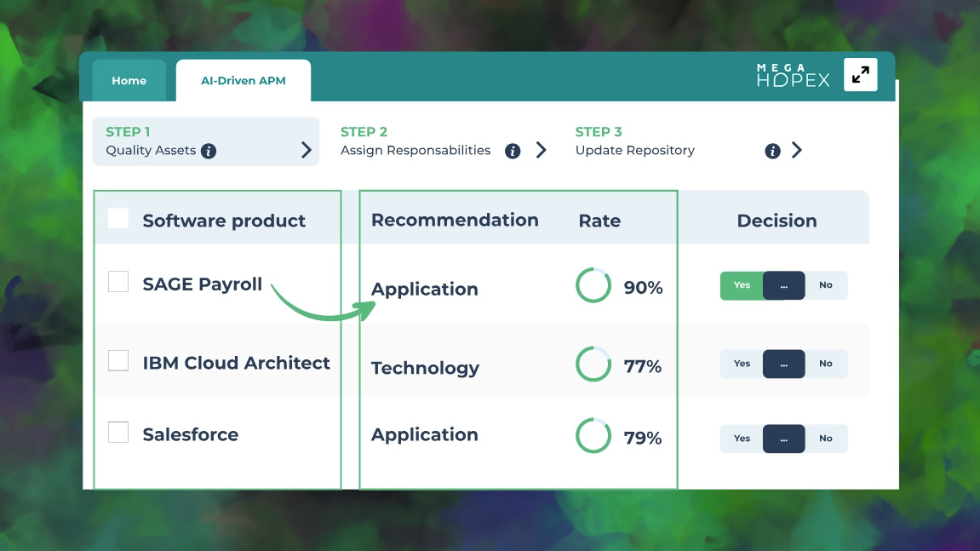Click the fullscreen expand arrows icon
The height and width of the screenshot is (551, 980).
tap(860, 75)
